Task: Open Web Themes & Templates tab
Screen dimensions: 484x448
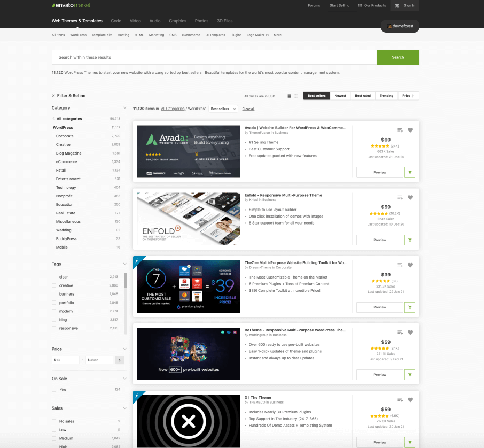Action: click(77, 21)
